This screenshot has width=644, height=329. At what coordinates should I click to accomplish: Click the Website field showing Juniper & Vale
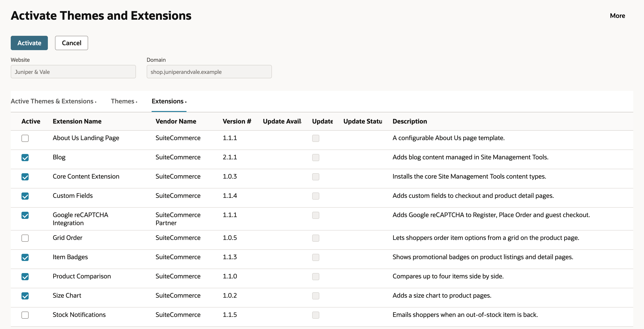pos(73,72)
